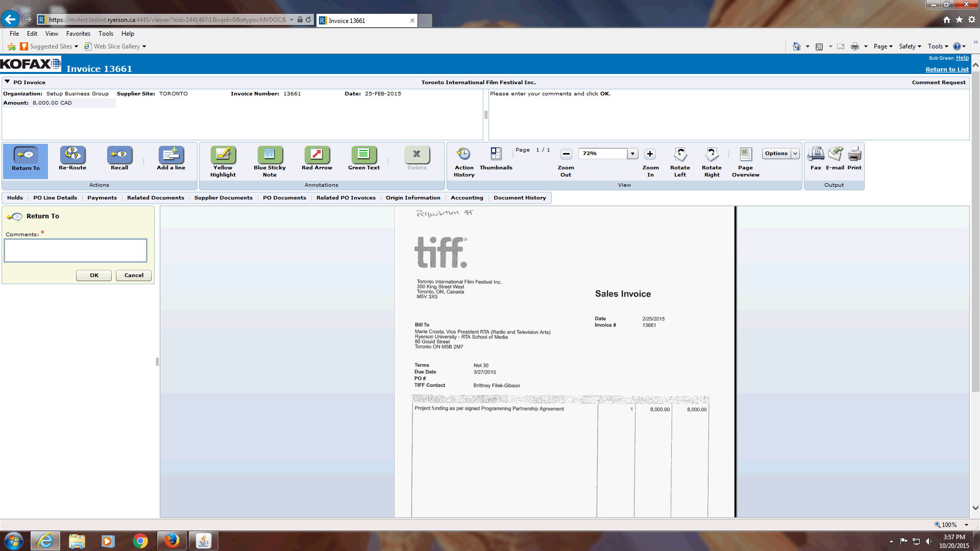
Task: Show page Thumbnails
Action: tap(496, 155)
